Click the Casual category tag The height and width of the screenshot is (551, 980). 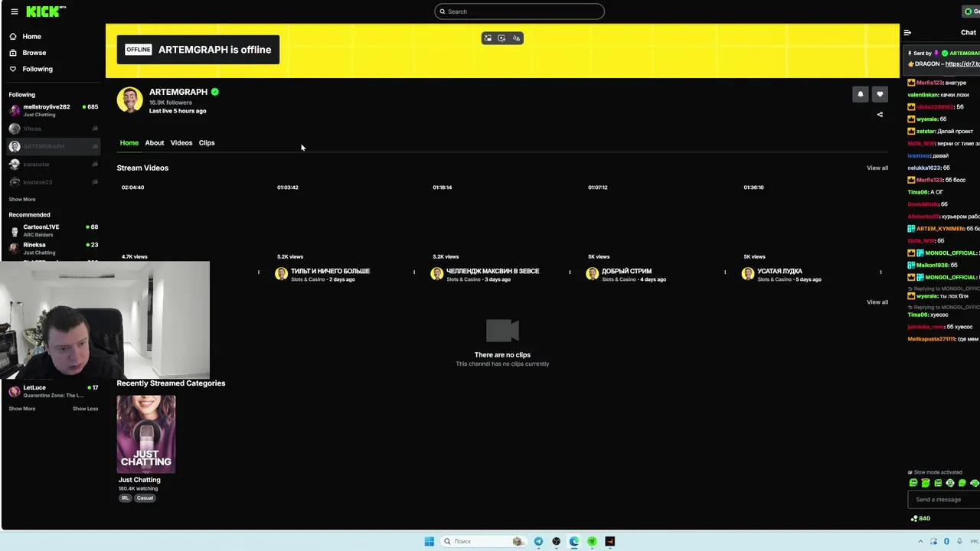[x=145, y=498]
